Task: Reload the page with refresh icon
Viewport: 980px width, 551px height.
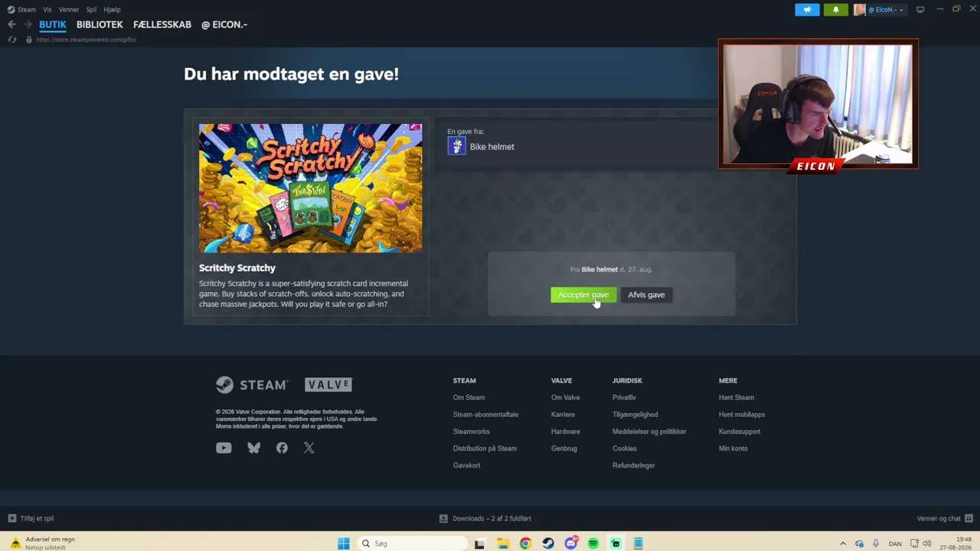Action: click(x=11, y=40)
